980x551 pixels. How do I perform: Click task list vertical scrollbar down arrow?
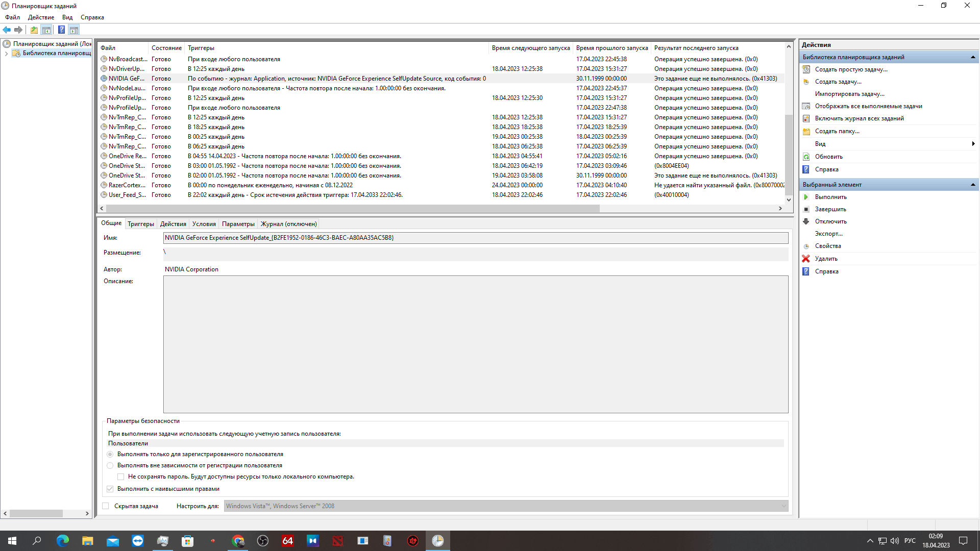tap(789, 199)
